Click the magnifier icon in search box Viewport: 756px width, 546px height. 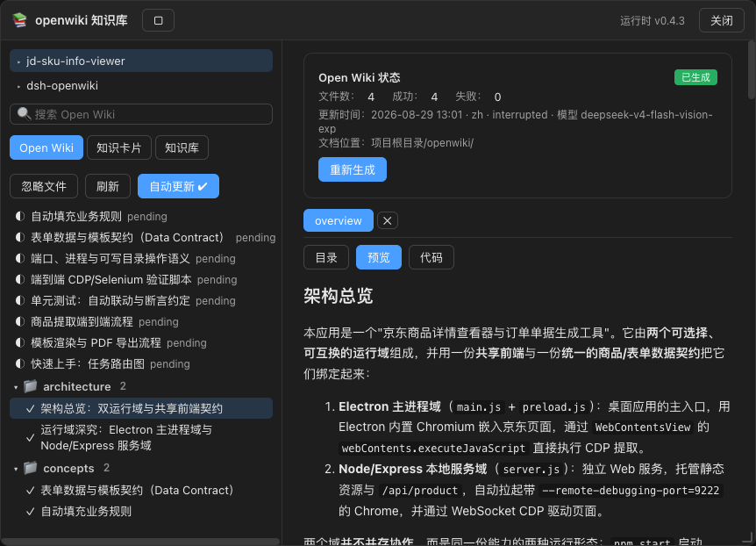click(x=24, y=114)
